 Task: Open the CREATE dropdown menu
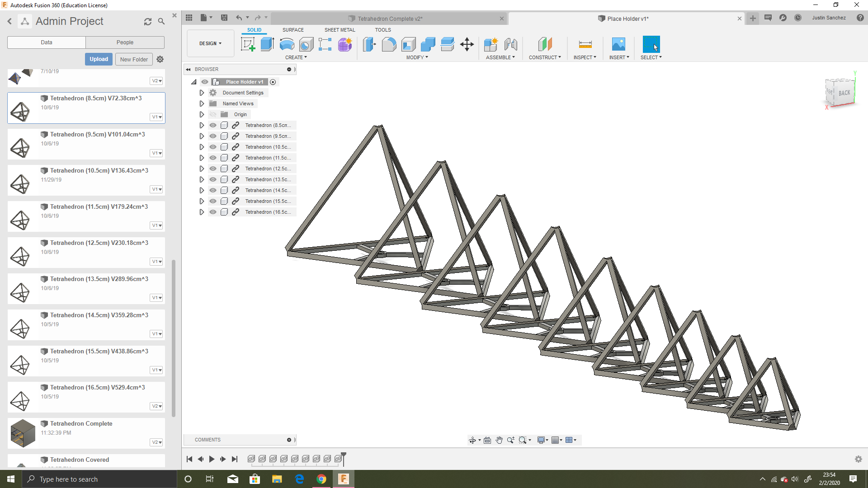point(296,57)
